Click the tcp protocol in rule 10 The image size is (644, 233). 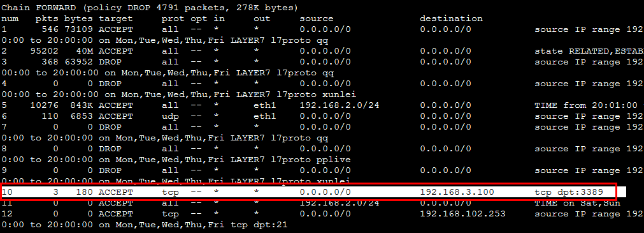point(170,192)
